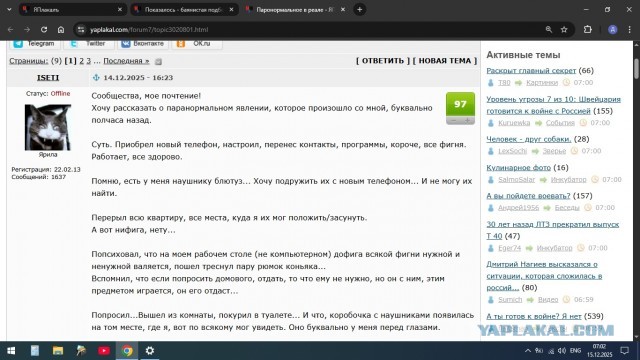Open a new browser tab

click(360, 9)
